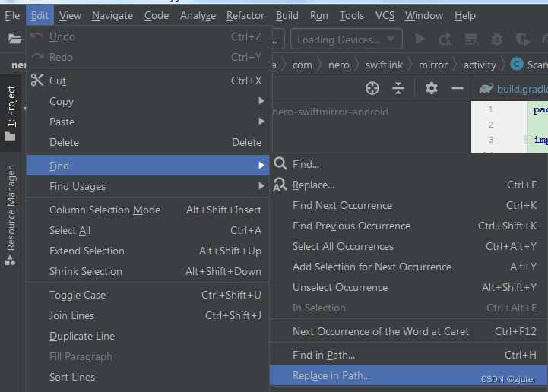Open the Refactor menu

coord(245,15)
